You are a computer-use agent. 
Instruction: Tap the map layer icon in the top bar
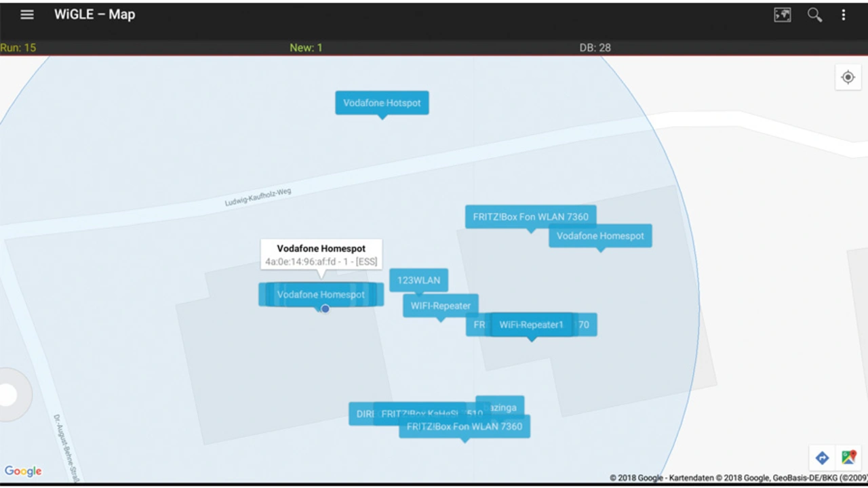coord(783,15)
